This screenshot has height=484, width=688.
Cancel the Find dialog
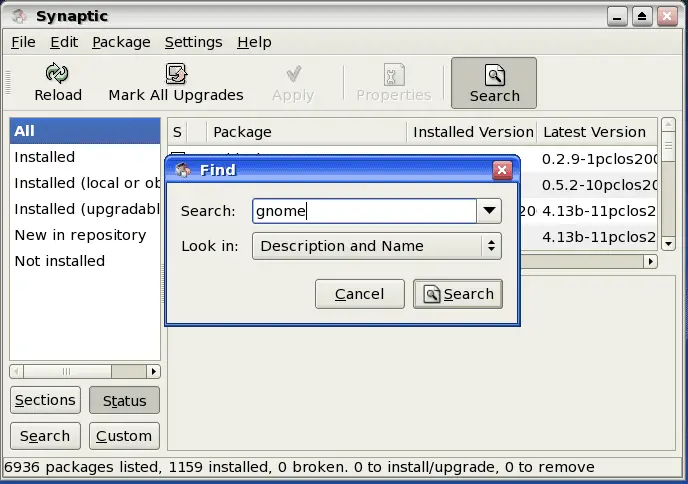360,294
